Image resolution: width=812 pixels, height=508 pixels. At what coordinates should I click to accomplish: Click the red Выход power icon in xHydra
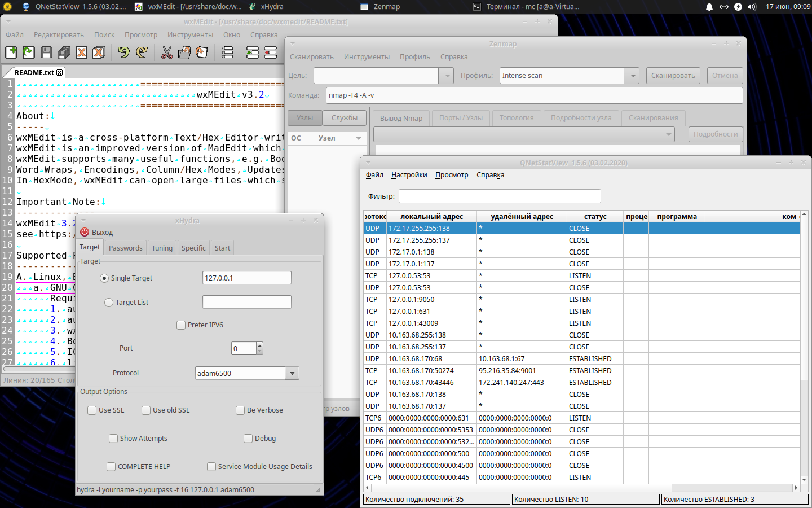pos(85,232)
